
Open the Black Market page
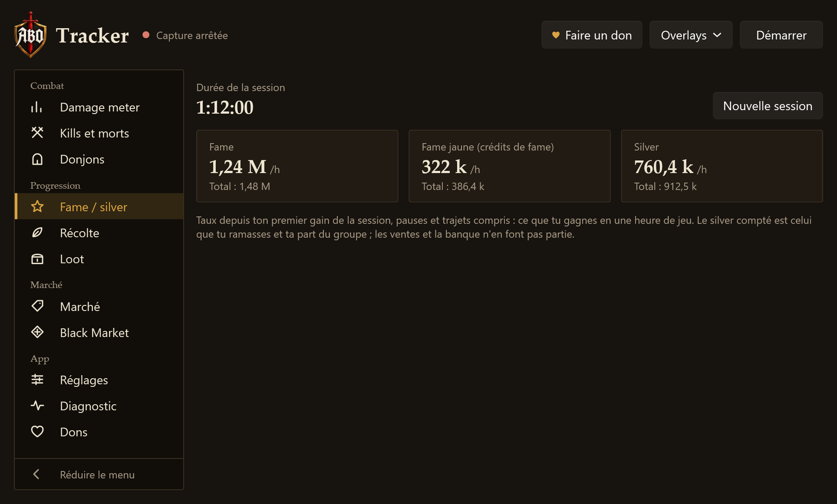(99, 332)
